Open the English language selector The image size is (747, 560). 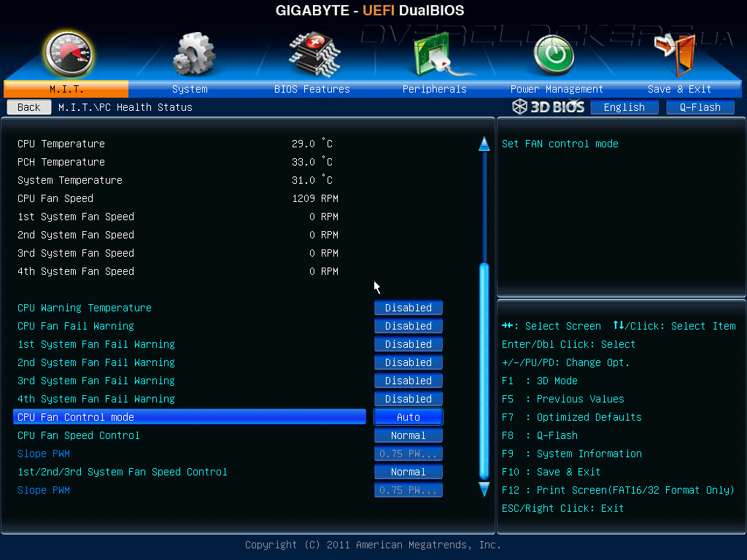(624, 107)
